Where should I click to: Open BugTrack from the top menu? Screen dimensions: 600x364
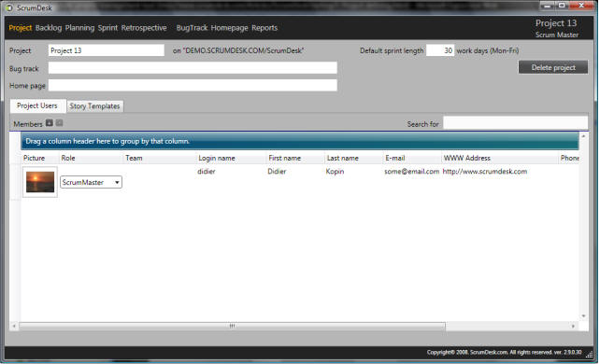coord(192,28)
